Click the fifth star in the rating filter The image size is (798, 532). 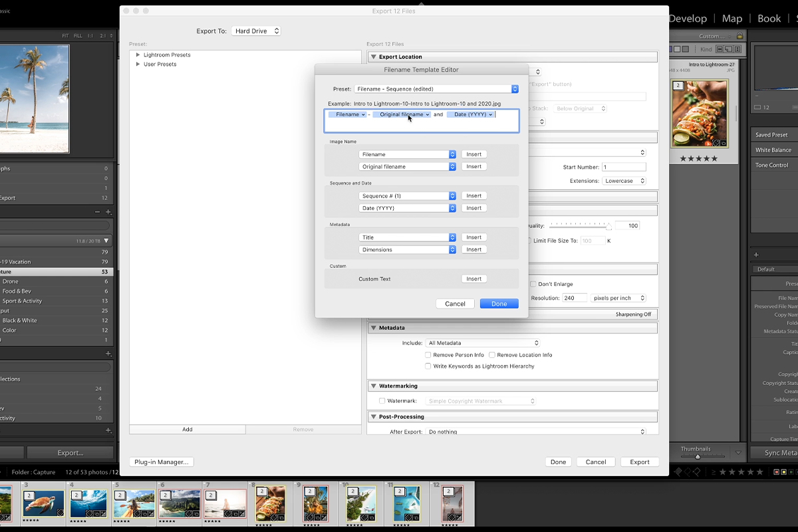[x=759, y=471]
